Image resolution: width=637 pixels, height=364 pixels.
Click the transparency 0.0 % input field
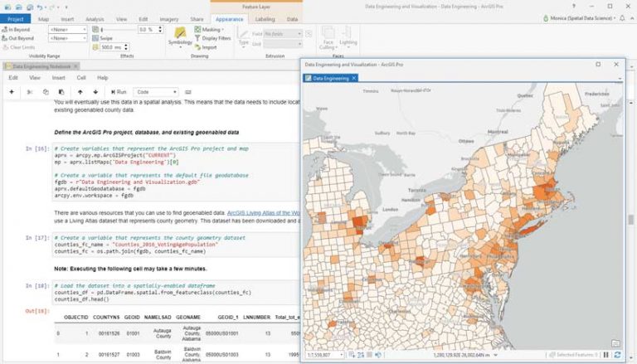click(x=147, y=29)
